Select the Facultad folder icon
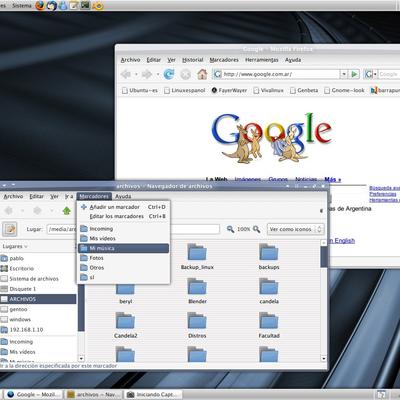400x400 pixels. [x=269, y=321]
